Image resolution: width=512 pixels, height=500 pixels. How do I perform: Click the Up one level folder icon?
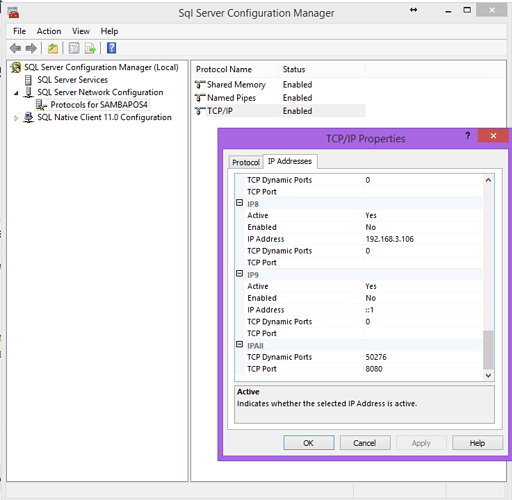(53, 49)
